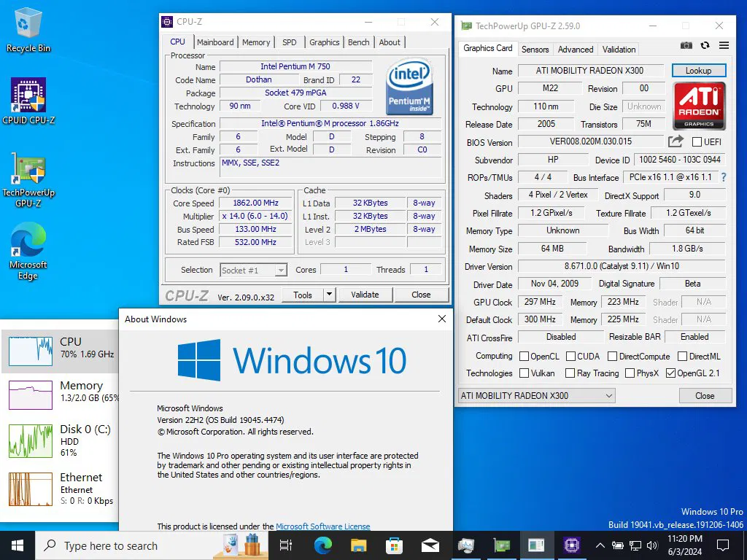Screen dimensions: 747x560
Task: Click the GPU-Z refresh icon
Action: 705,45
